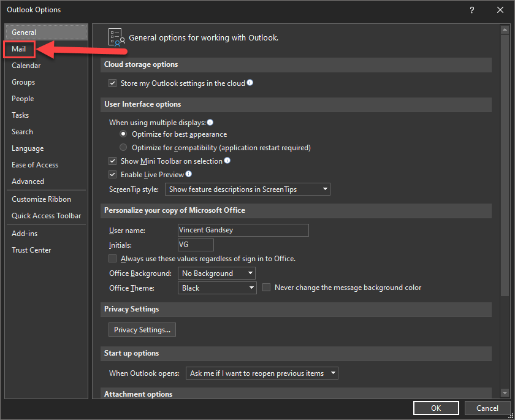Open the Customize Ribbon category
515x420 pixels.
pyautogui.click(x=47, y=199)
